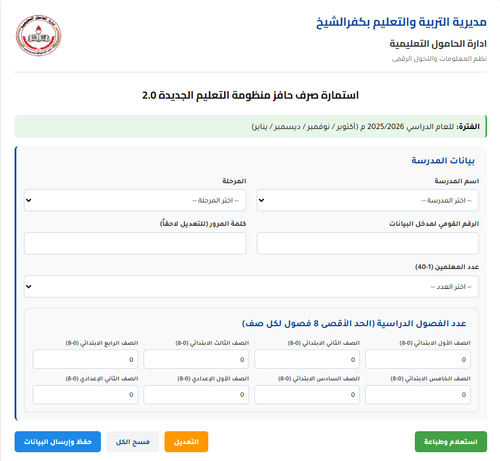Click the form title استمارة صرف حافز
The image size is (500, 461).
250,95
